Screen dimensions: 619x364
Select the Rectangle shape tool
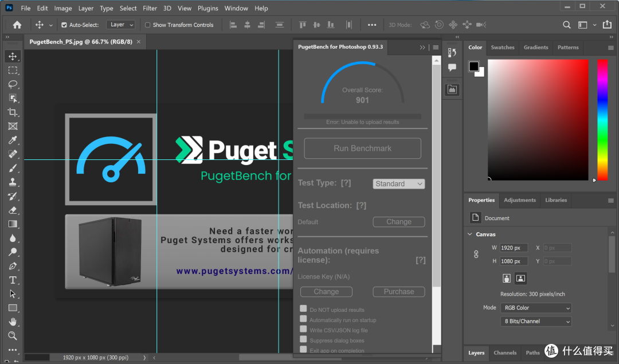pos(13,308)
